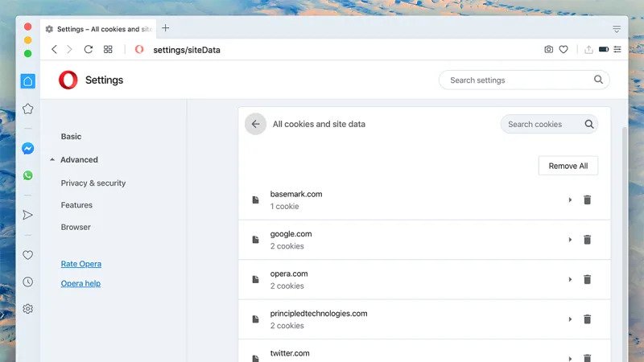Open Messenger in the sidebar
This screenshot has width=644, height=362.
pyautogui.click(x=28, y=148)
